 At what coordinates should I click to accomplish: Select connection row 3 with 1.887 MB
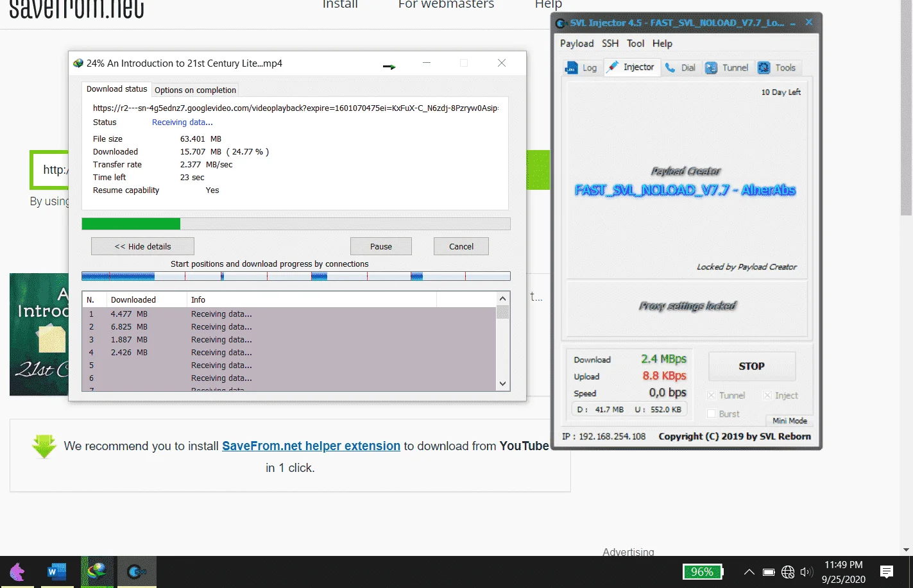click(289, 340)
